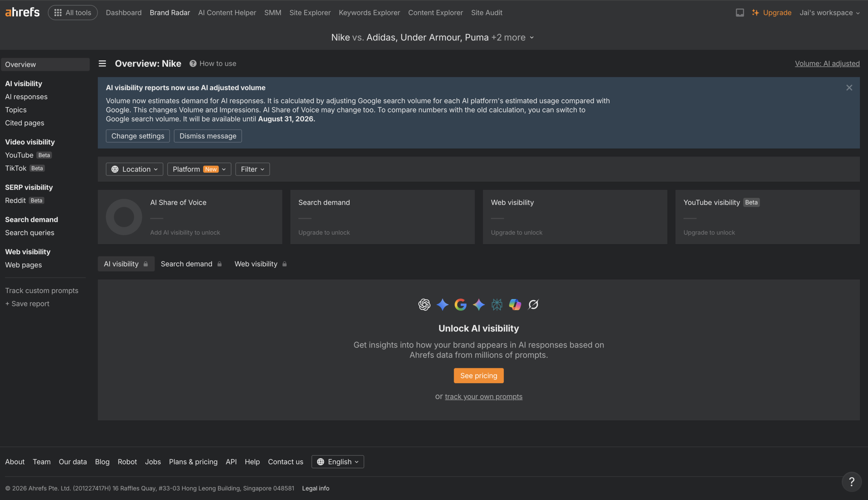Open the Search demand summary card

[x=382, y=217]
